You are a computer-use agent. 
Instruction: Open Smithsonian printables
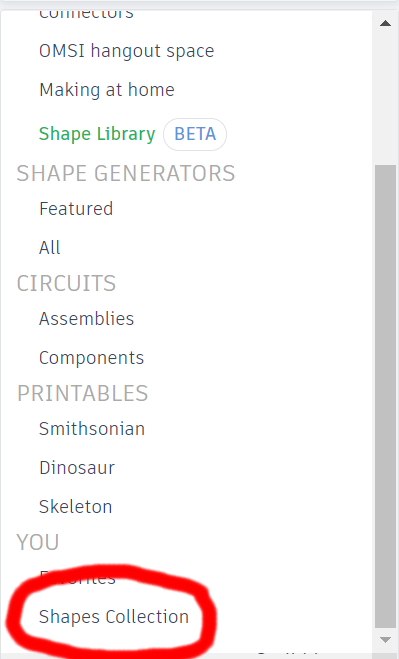(x=92, y=429)
